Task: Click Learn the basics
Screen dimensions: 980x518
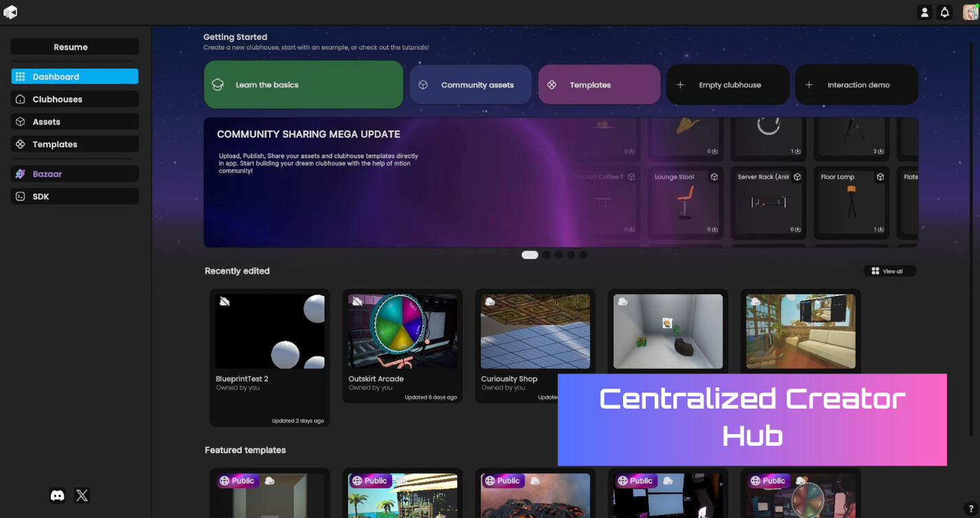Action: 303,84
